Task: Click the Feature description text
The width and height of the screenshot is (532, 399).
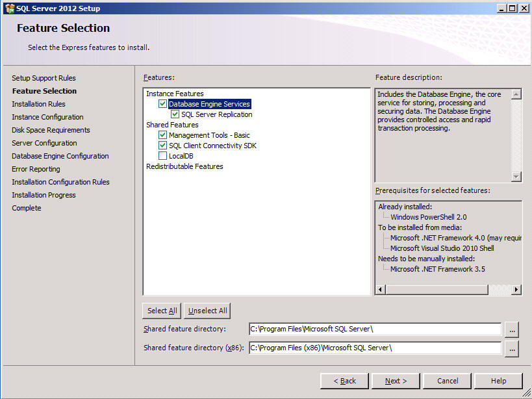Action: (x=439, y=111)
